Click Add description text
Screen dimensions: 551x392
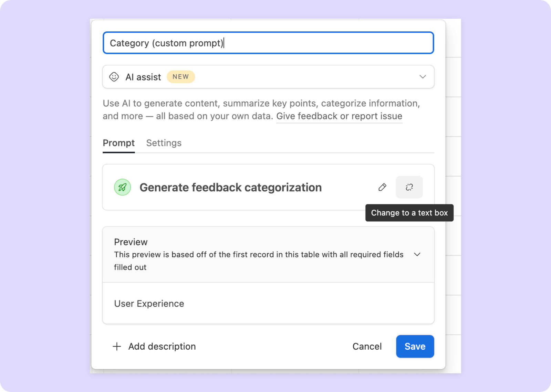click(x=162, y=346)
